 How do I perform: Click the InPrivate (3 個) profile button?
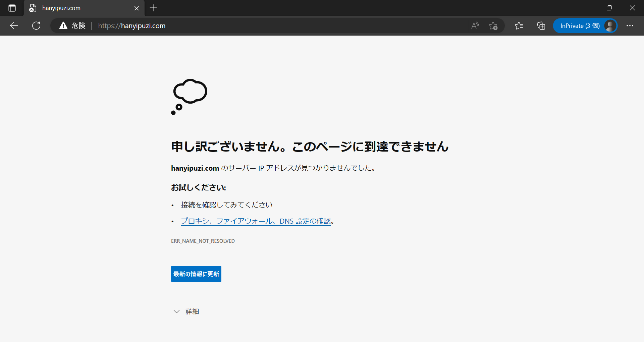[x=585, y=26]
